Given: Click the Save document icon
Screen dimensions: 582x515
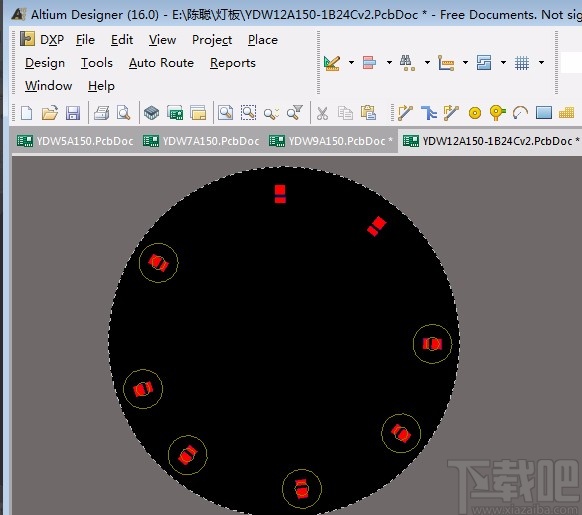Looking at the screenshot, I should pos(73,113).
